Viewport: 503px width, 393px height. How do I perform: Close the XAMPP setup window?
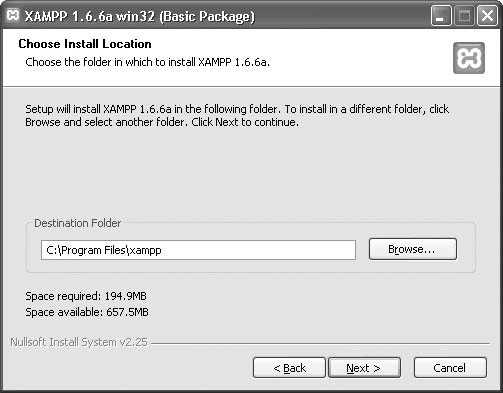[x=487, y=16]
